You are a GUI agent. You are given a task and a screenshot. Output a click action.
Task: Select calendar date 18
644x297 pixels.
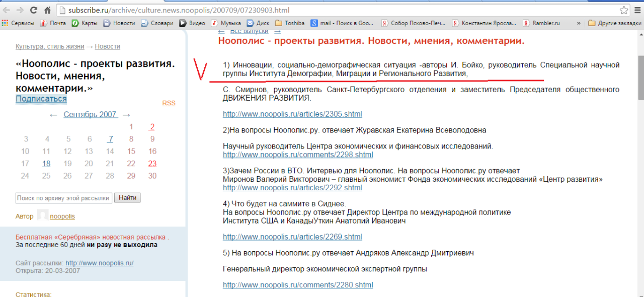point(46,164)
